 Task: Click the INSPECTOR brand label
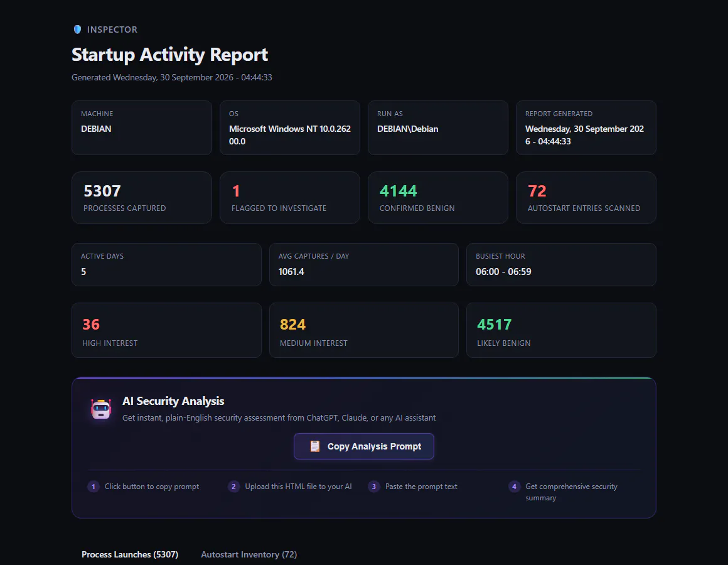[x=112, y=30]
